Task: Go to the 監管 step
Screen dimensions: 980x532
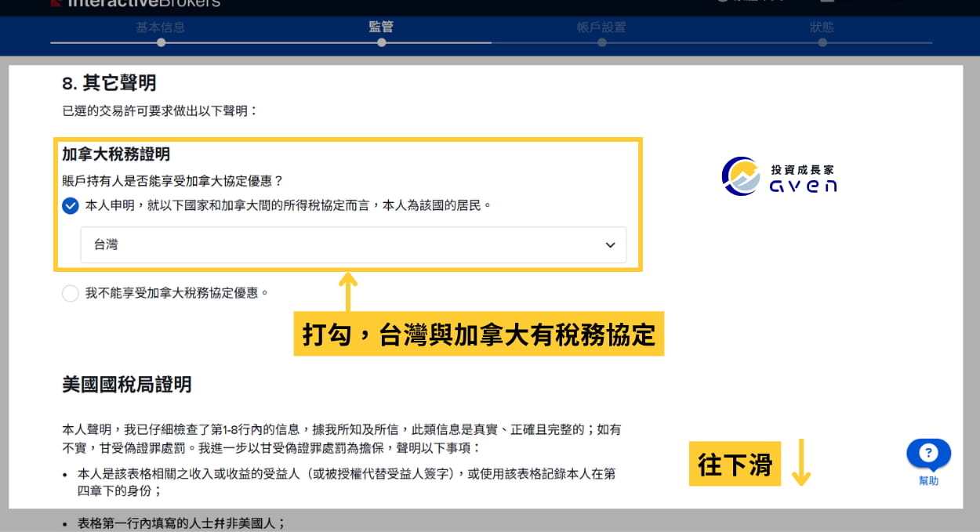Action: click(381, 27)
